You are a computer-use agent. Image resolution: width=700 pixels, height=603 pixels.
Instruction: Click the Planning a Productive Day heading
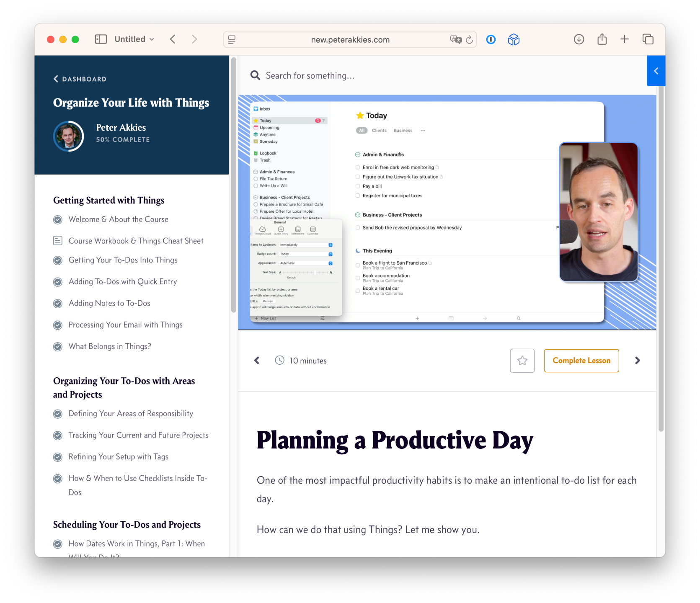(x=395, y=441)
